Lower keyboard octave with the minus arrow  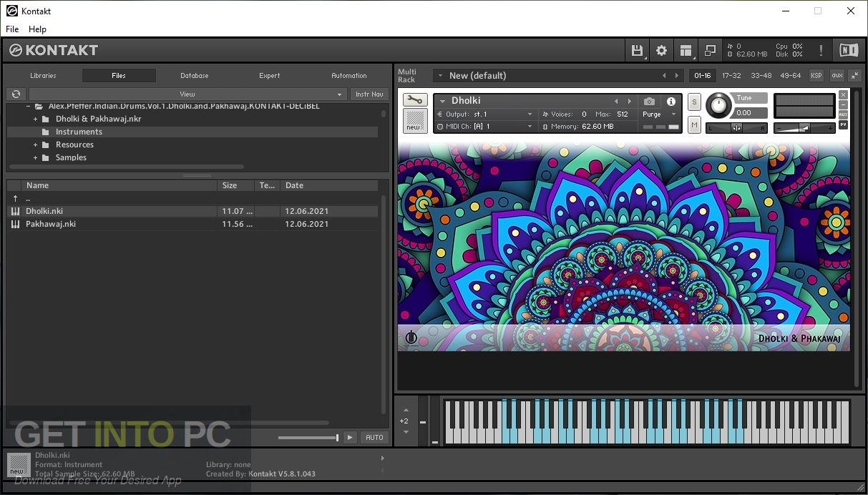(x=405, y=432)
